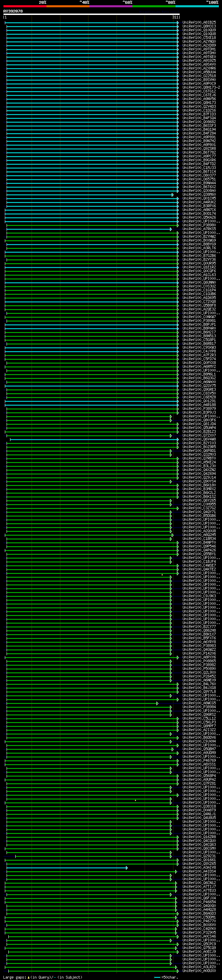The image size is (222, 980).
Task: Click the white query sequence bar
Action: pos(92,15)
